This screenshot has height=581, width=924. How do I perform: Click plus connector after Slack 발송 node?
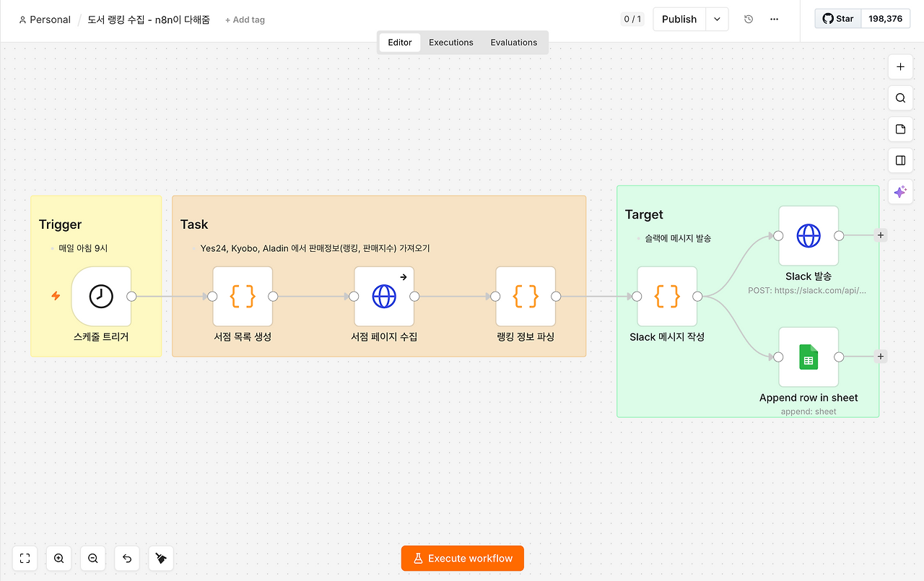(880, 235)
